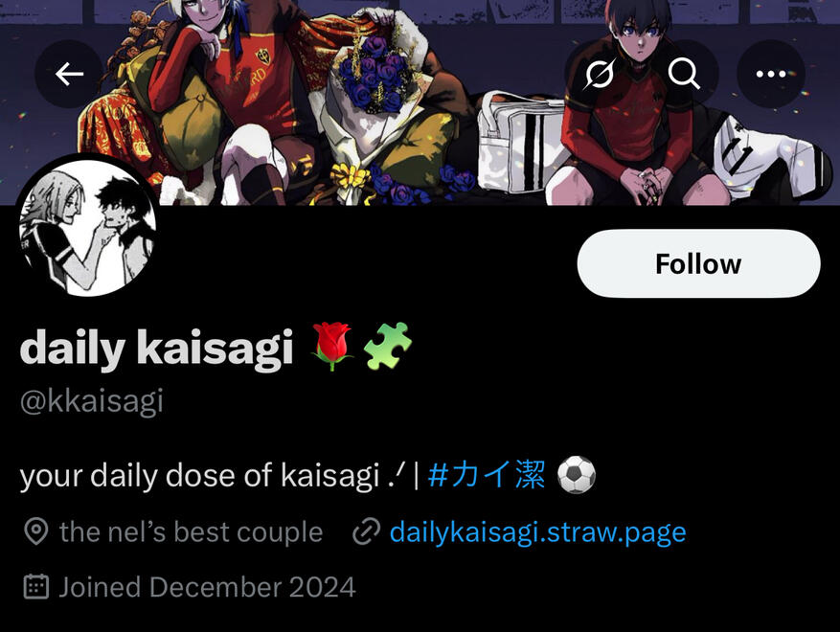Follow the daily kaisagi account
Image resolution: width=840 pixels, height=632 pixels.
click(x=698, y=263)
